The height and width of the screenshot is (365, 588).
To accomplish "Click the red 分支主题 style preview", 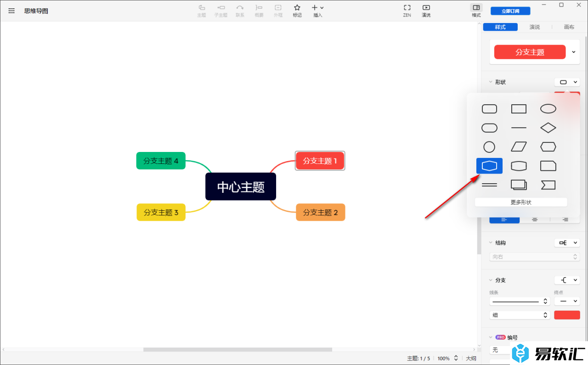I will tap(530, 52).
